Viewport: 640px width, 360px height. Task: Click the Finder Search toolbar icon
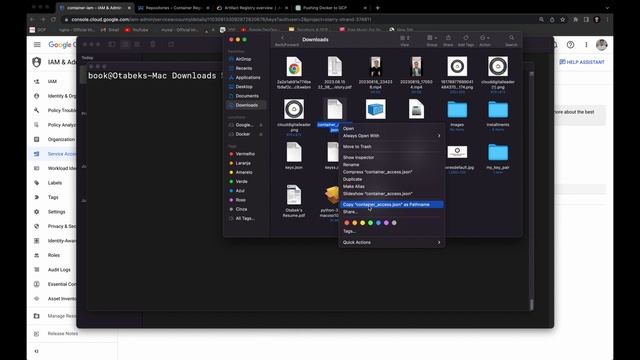pos(511,38)
